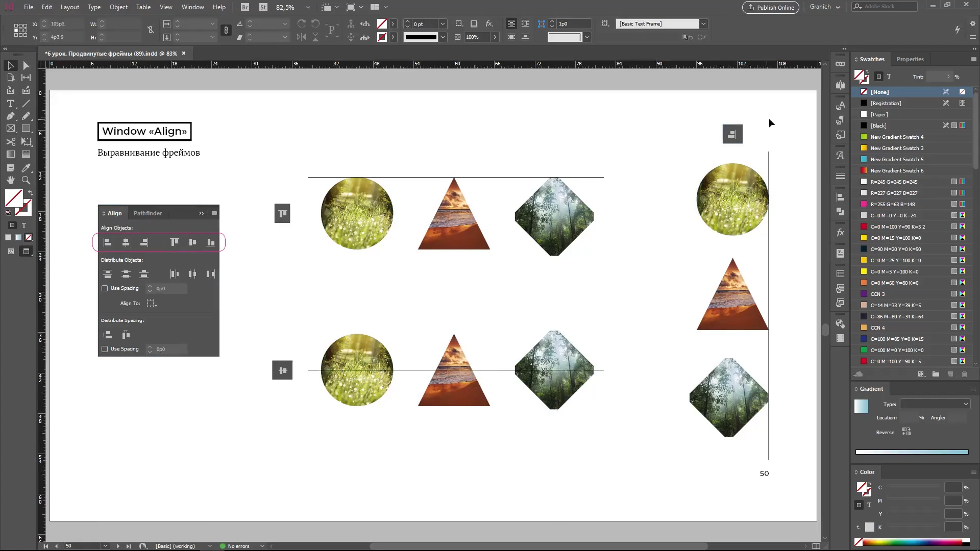Screen dimensions: 980x551
Task: Select the Type tool in toolbox
Action: (x=10, y=104)
